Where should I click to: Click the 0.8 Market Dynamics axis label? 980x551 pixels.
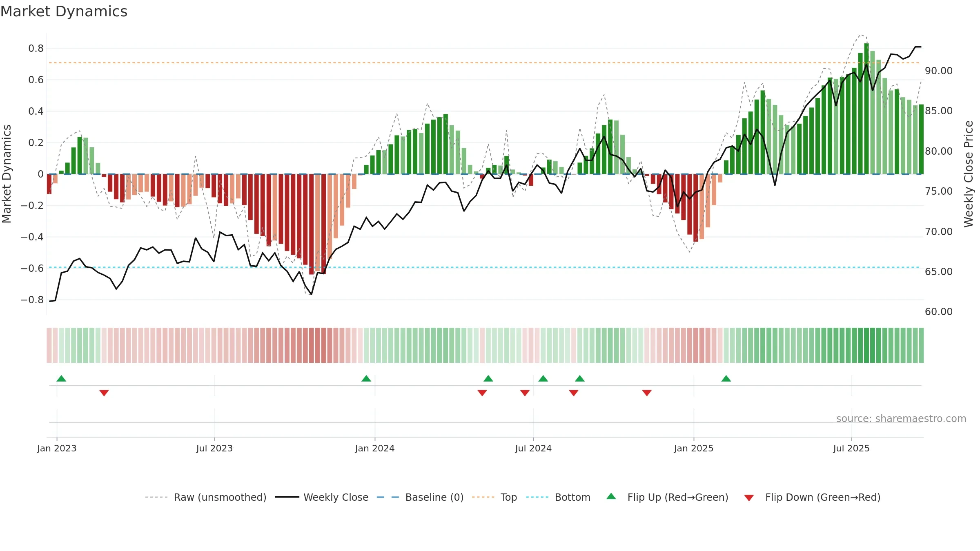click(x=36, y=48)
